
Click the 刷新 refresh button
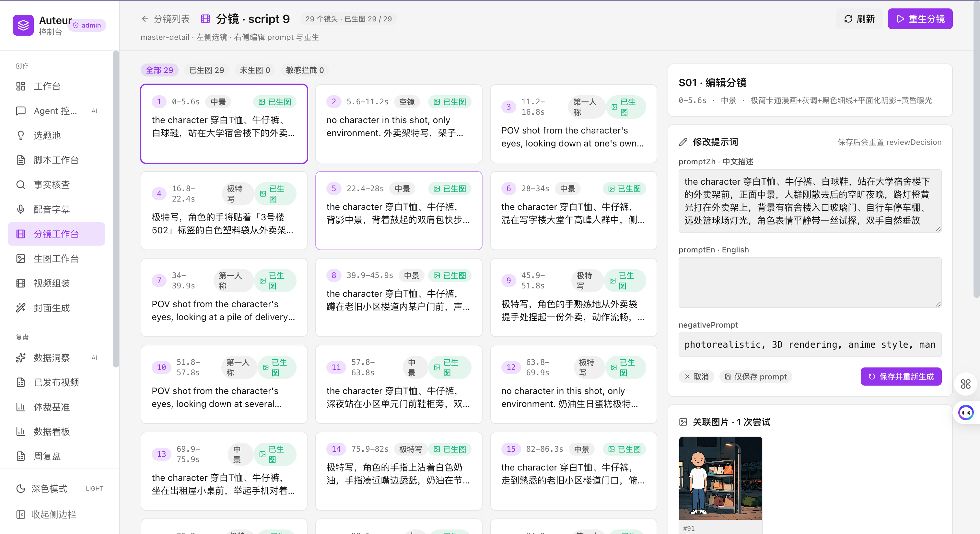click(x=859, y=19)
